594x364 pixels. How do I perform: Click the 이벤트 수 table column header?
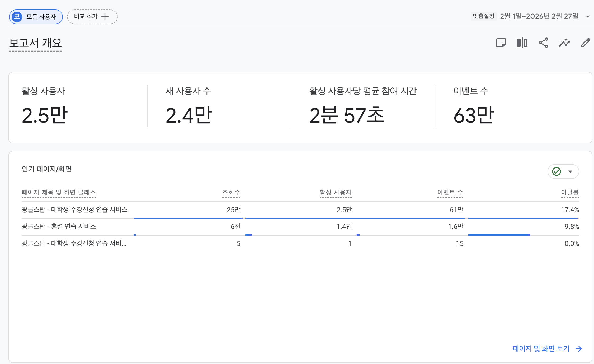(x=450, y=192)
